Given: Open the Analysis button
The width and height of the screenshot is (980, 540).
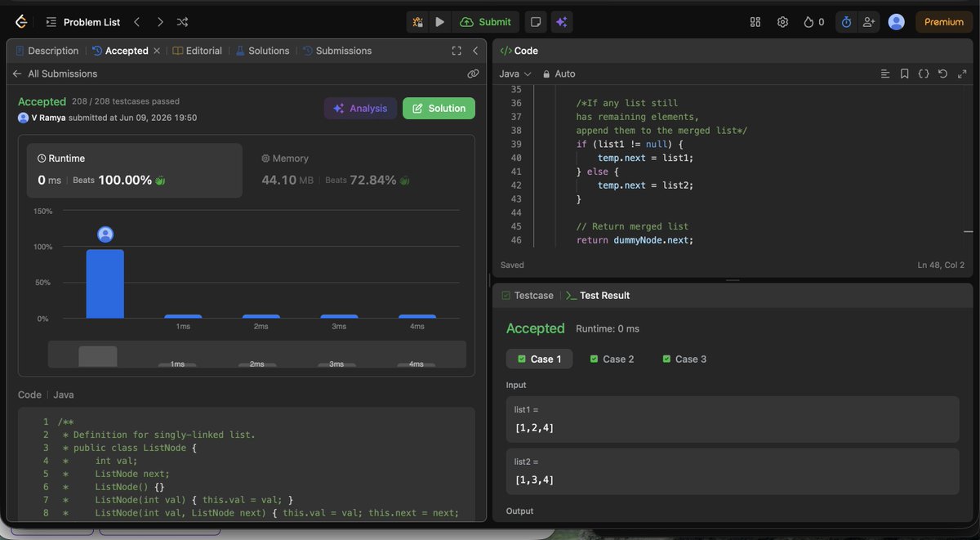Looking at the screenshot, I should [x=360, y=108].
